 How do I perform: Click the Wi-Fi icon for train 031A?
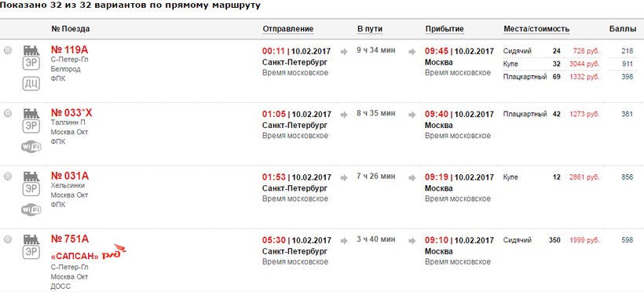click(31, 210)
